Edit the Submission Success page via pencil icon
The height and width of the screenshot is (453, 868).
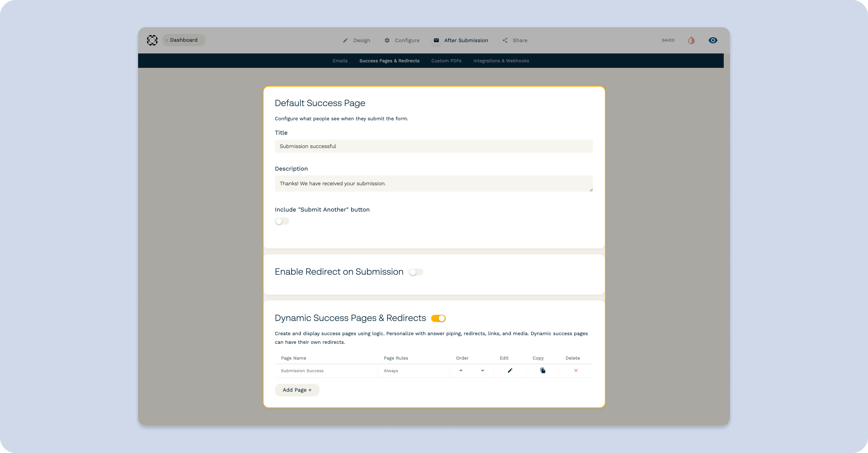pos(510,370)
